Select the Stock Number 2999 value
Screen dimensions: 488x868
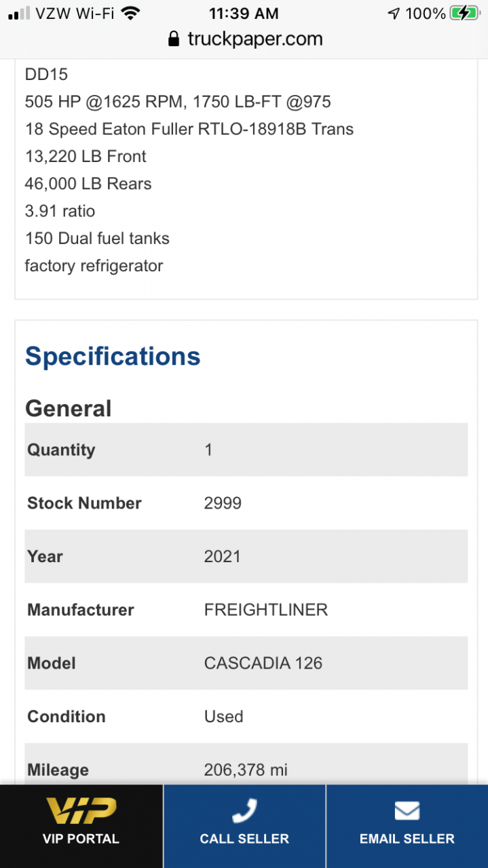pos(223,503)
